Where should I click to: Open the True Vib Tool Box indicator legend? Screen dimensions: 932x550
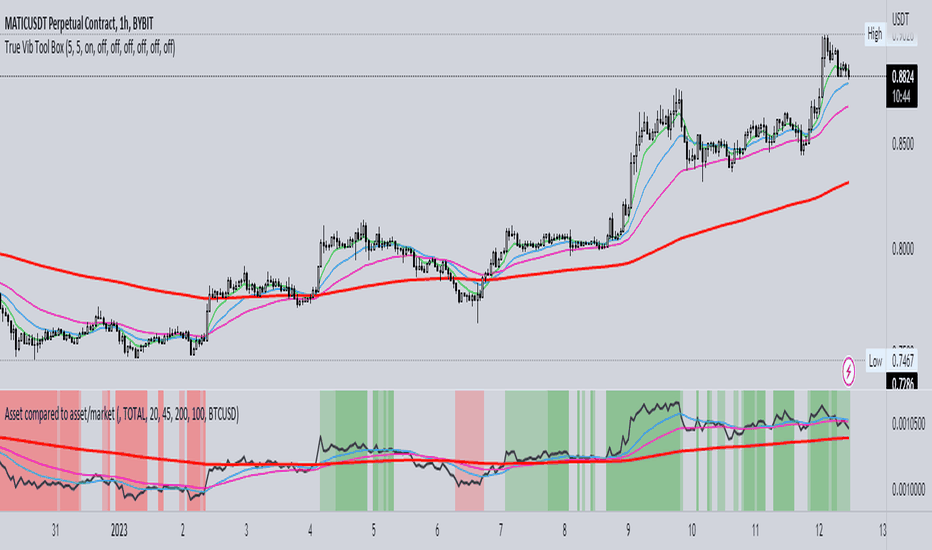[90, 48]
